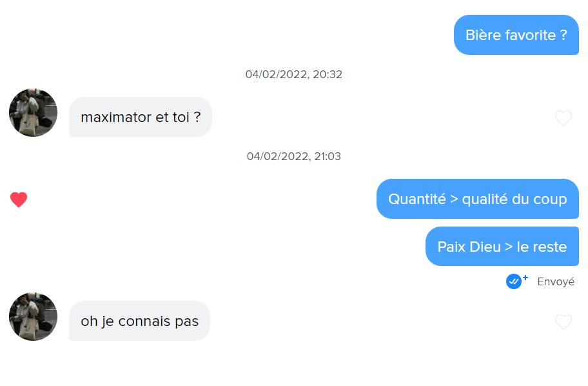This screenshot has width=588, height=386.
Task: Click the small plus beside the read receipt
Action: tap(525, 278)
